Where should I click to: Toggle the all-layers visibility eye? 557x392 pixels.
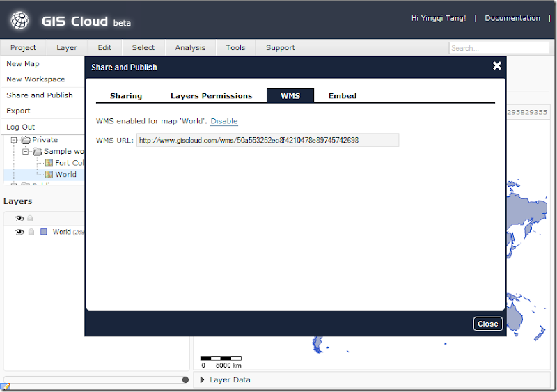[19, 218]
